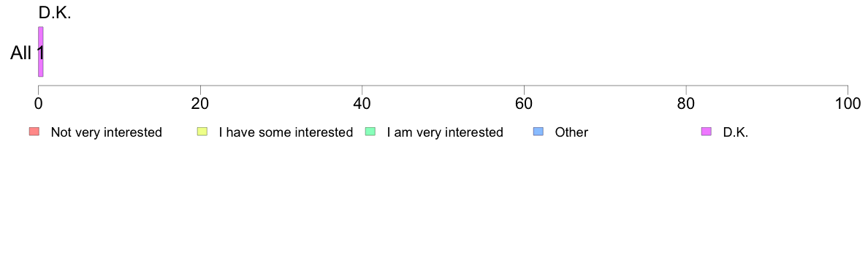868x269 pixels.
Task: Click the yellow I have some interested swatch
Action: pyautogui.click(x=202, y=132)
